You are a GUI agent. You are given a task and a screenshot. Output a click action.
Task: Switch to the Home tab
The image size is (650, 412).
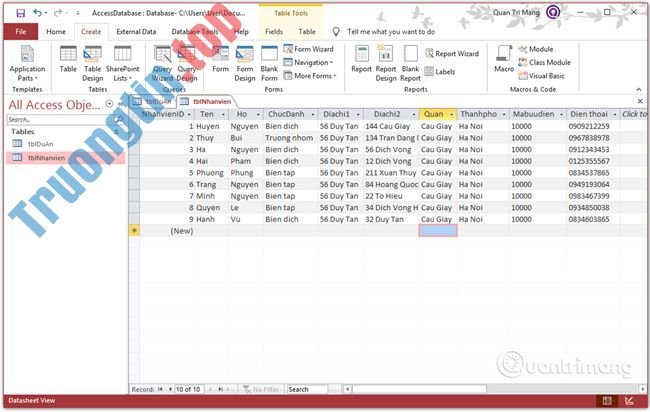coord(56,32)
